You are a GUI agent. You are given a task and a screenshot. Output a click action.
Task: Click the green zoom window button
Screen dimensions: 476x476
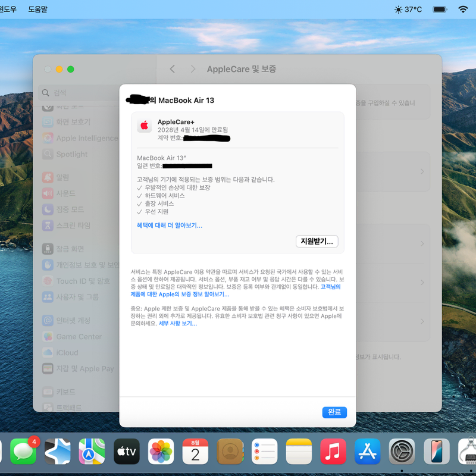coord(71,69)
